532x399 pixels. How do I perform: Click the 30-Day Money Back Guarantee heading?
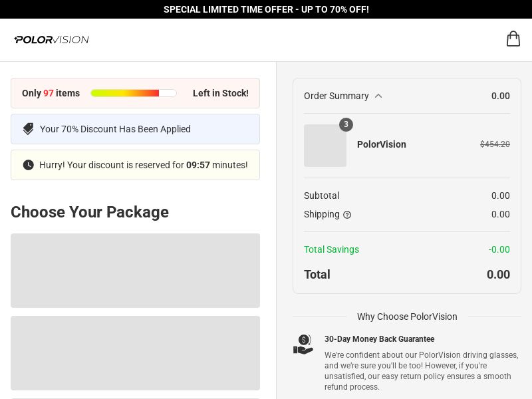tap(379, 339)
